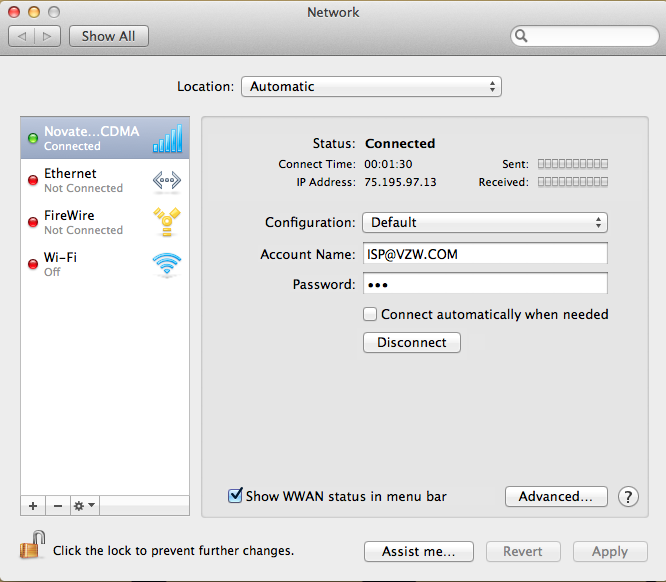Click the Sent activity indicator

[x=573, y=164]
